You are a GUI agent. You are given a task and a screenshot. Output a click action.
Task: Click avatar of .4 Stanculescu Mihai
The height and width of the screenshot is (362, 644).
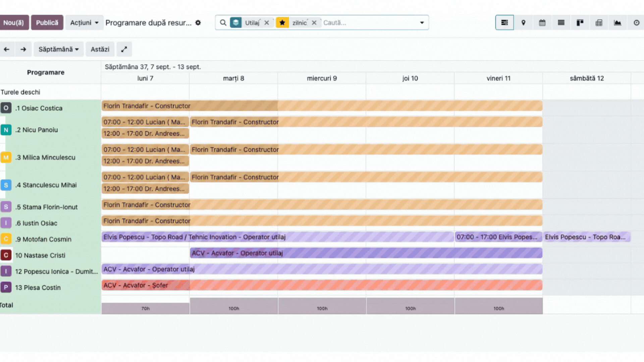[x=6, y=185]
